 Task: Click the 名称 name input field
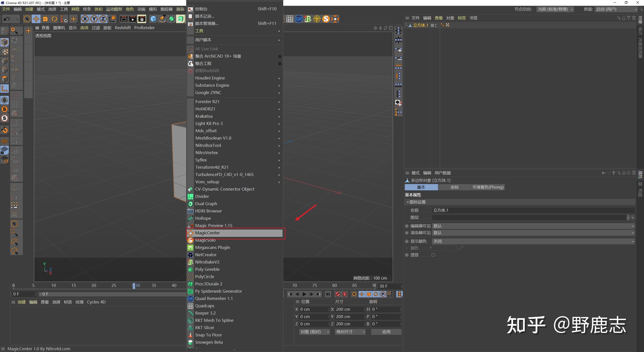(x=533, y=210)
